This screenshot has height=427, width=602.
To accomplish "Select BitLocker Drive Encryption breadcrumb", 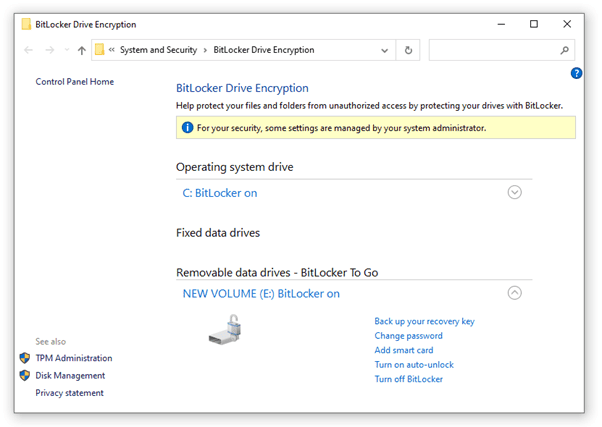I will [x=264, y=50].
